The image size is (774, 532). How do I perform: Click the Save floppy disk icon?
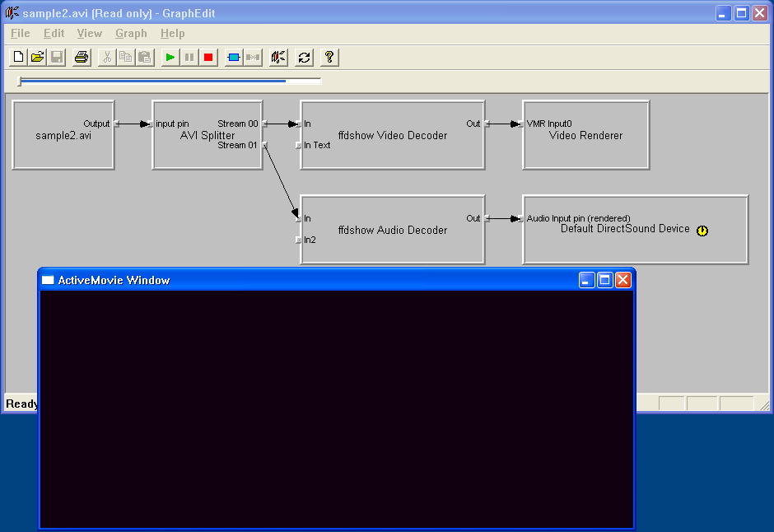pos(57,58)
